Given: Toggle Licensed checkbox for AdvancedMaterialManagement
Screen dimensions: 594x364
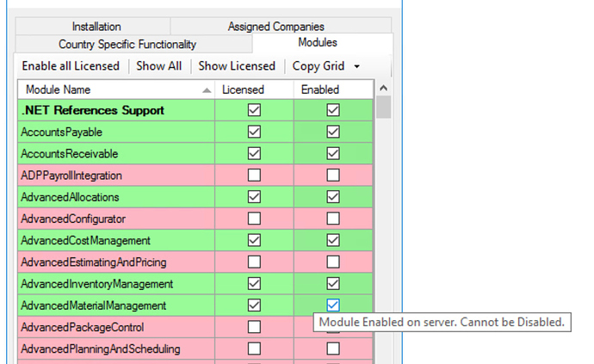Looking at the screenshot, I should 254,305.
